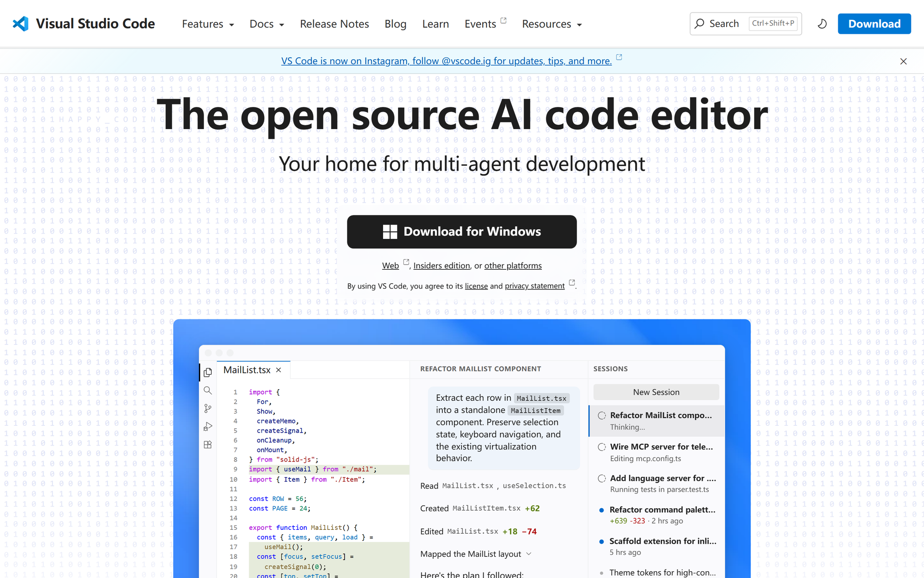
Task: Open the license link
Action: tap(476, 286)
